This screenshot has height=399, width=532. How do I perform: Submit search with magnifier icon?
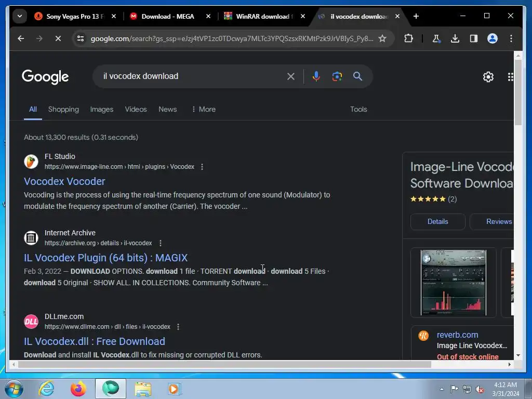pos(357,76)
